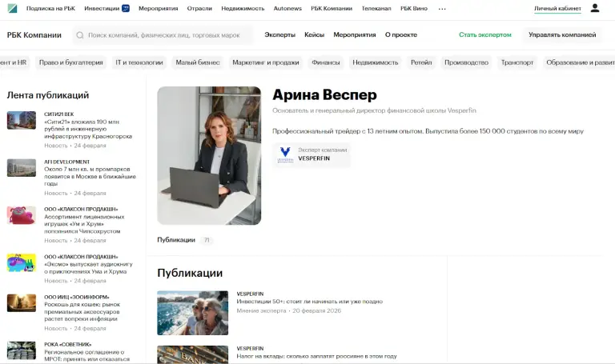The image size is (615, 364).
Task: Select Транспорт category
Action: point(517,62)
